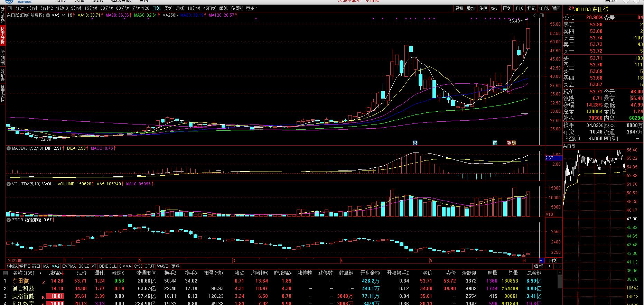This screenshot has height=305, width=644.
Task: Sort the list by the 涨幅% column
Action: [x=55, y=273]
